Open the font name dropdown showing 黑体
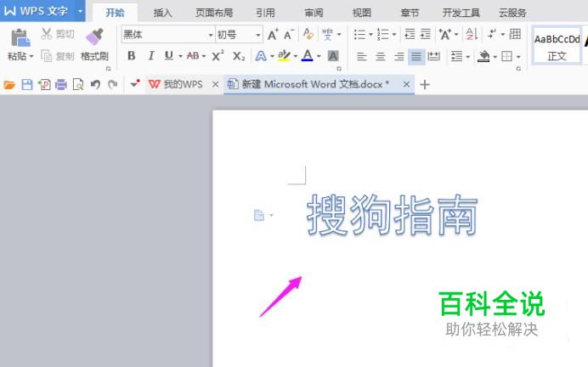This screenshot has width=588, height=367. pyautogui.click(x=211, y=35)
